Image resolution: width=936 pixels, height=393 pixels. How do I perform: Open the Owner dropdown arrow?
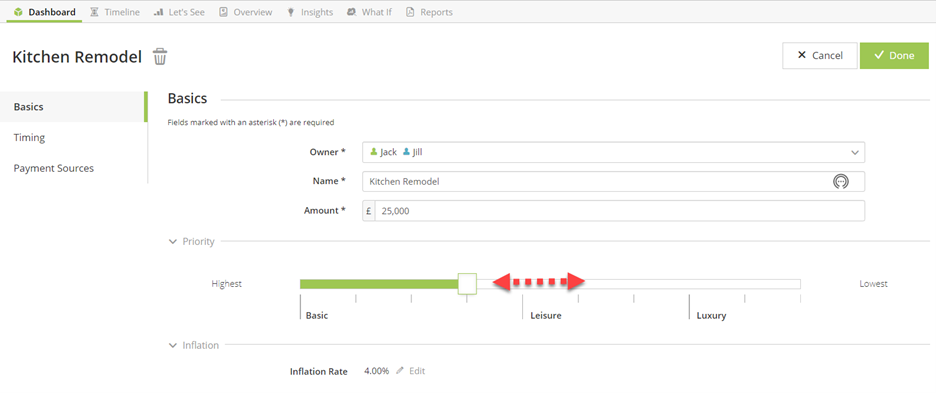(x=855, y=152)
